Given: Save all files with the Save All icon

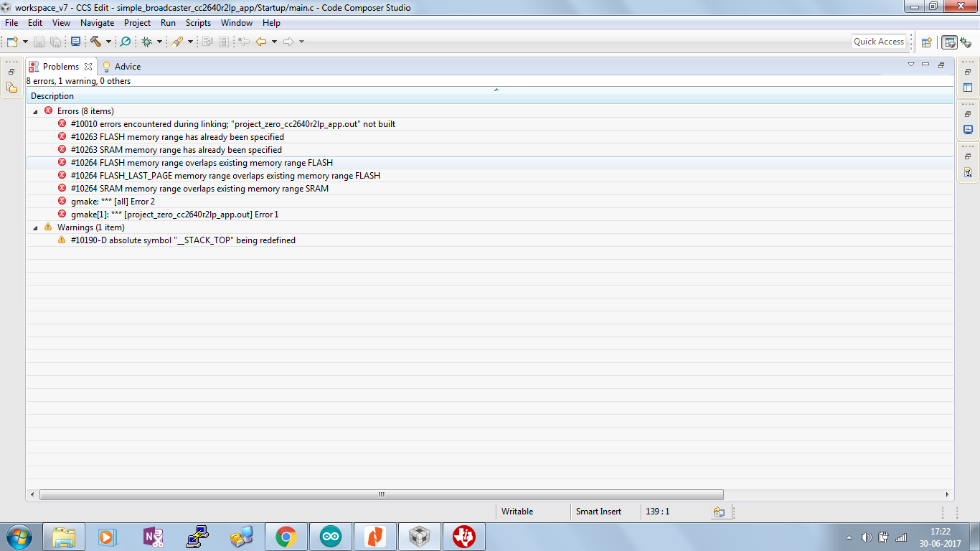Looking at the screenshot, I should coord(55,41).
